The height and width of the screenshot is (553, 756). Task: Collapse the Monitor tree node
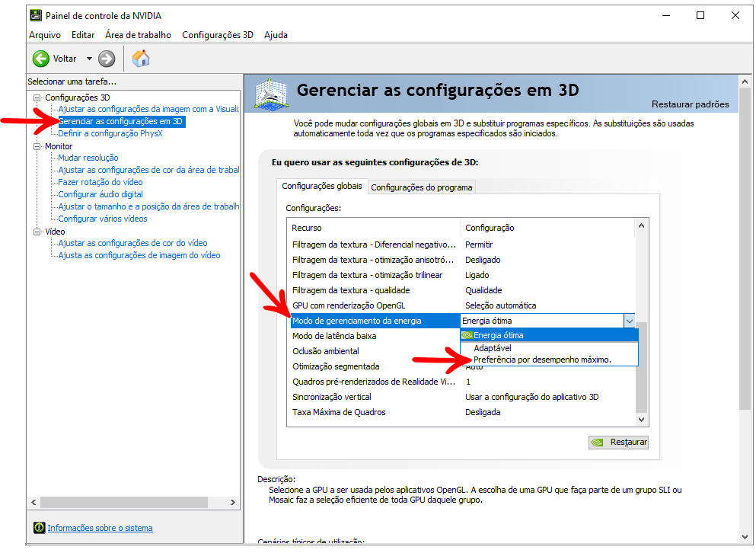click(x=37, y=146)
